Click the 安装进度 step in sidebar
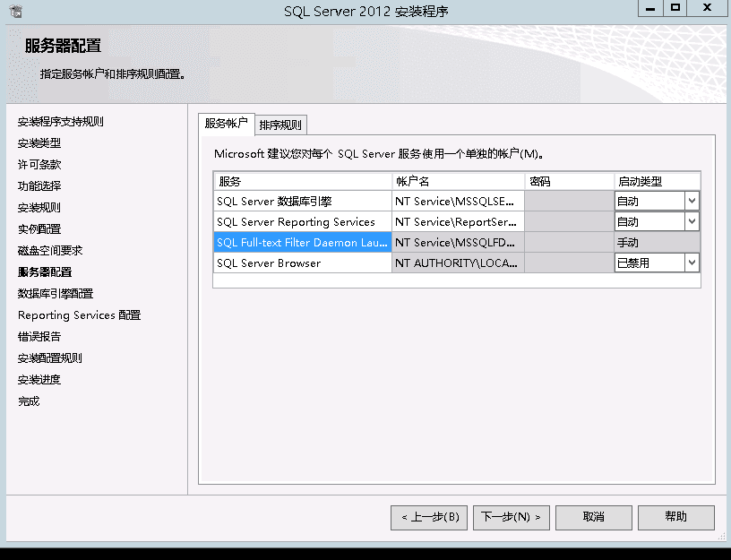Image resolution: width=731 pixels, height=560 pixels. coord(39,380)
